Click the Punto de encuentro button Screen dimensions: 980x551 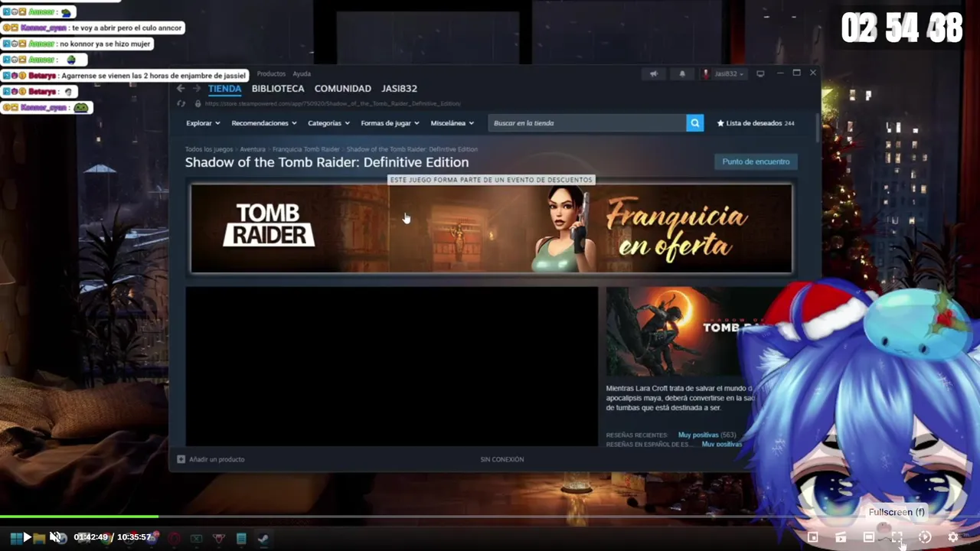[756, 161]
